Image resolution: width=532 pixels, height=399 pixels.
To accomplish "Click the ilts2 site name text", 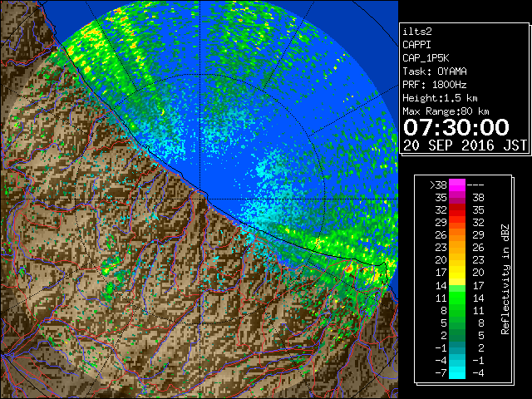I will 417,32.
